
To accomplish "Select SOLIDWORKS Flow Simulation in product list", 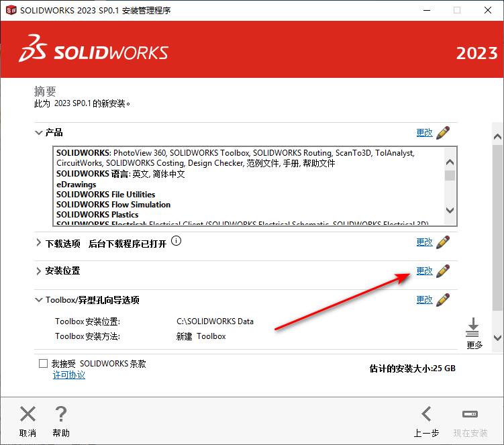I will (113, 205).
